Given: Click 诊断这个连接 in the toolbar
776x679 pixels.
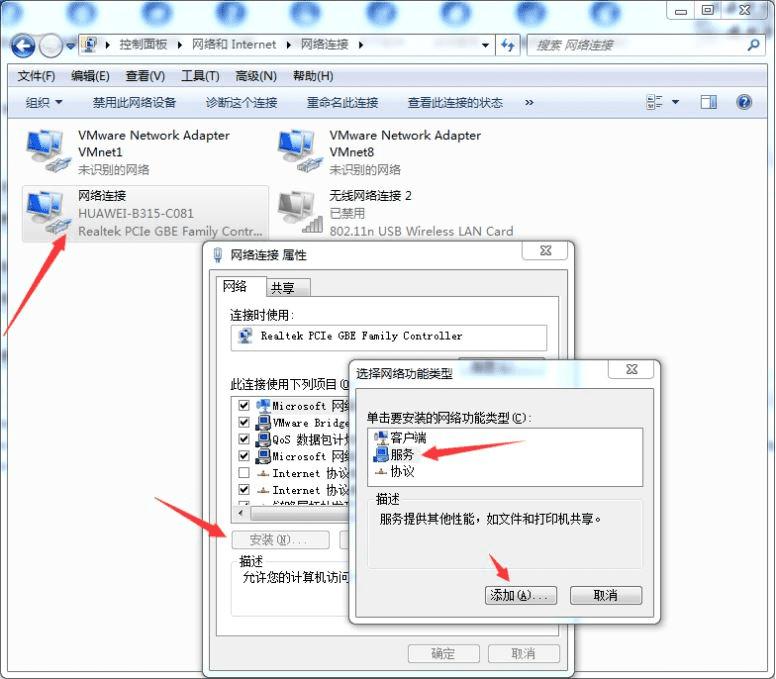Looking at the screenshot, I should [242, 102].
